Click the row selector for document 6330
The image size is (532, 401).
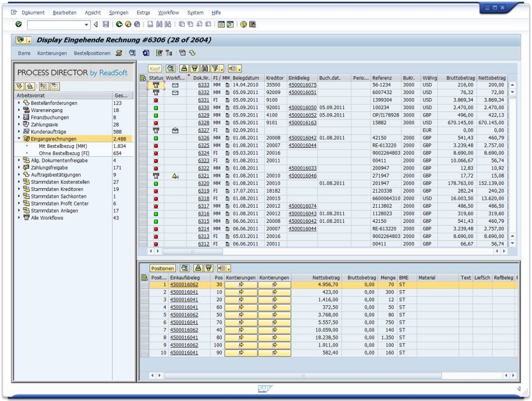(143, 108)
